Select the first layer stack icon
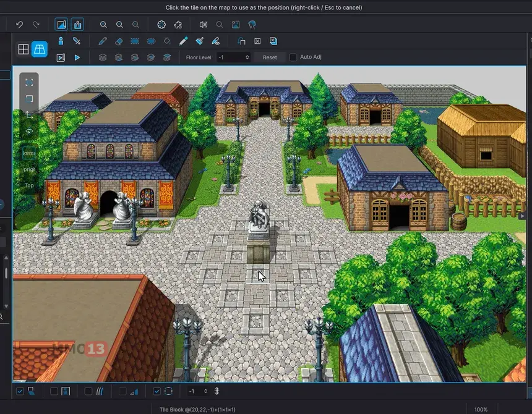 point(103,57)
